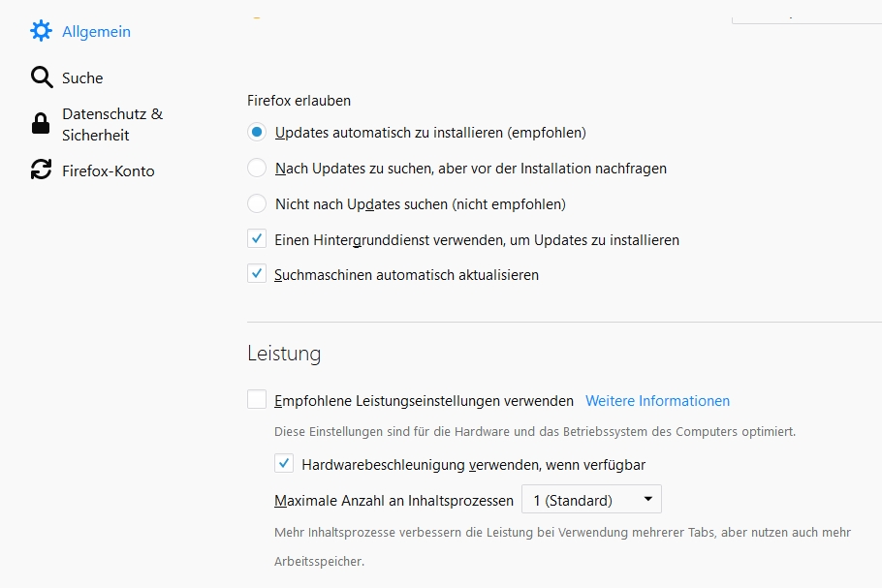
Task: Click the Firefox erlauben label text
Action: click(x=299, y=100)
